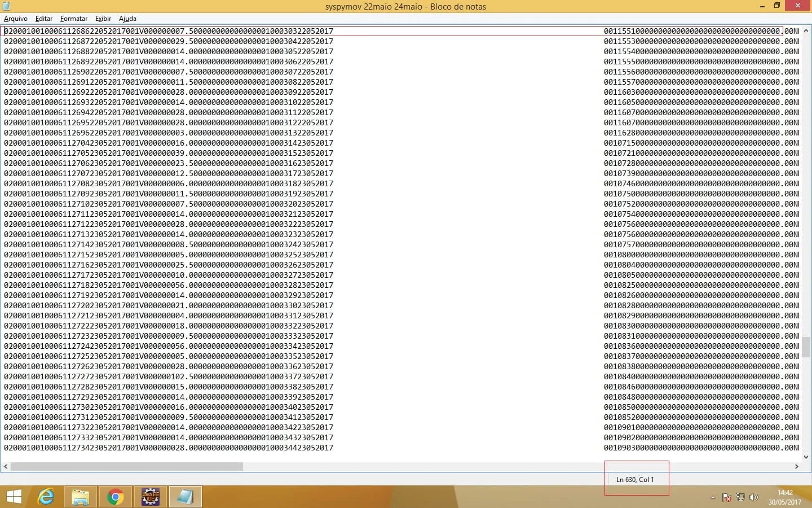Open the Exibir menu
The width and height of the screenshot is (812, 508).
click(x=103, y=19)
